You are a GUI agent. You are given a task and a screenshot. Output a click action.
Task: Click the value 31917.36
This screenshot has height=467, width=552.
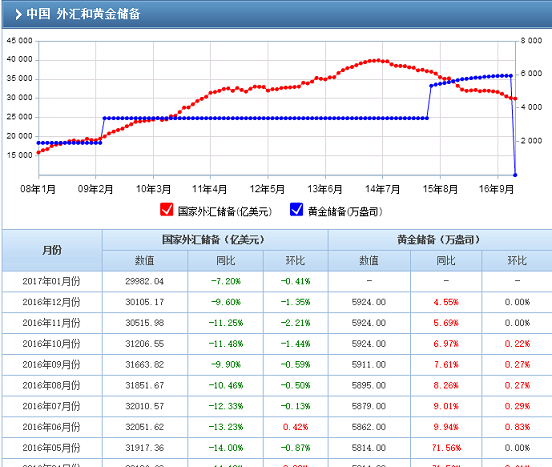tap(145, 448)
